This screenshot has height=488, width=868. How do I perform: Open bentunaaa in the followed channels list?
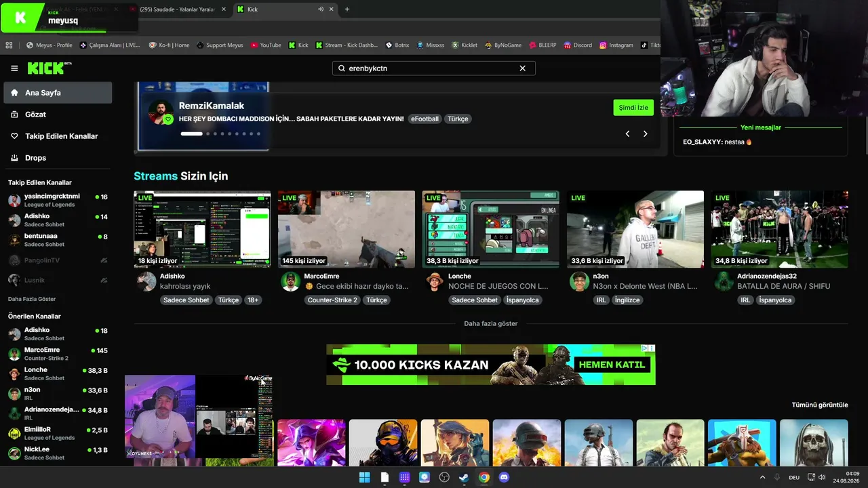pos(58,240)
